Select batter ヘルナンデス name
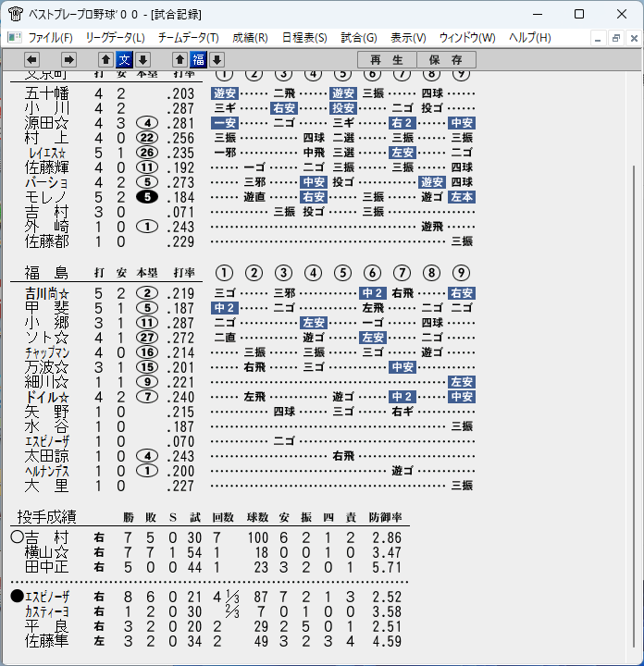Screen dimensions: 644x666 click(47, 471)
